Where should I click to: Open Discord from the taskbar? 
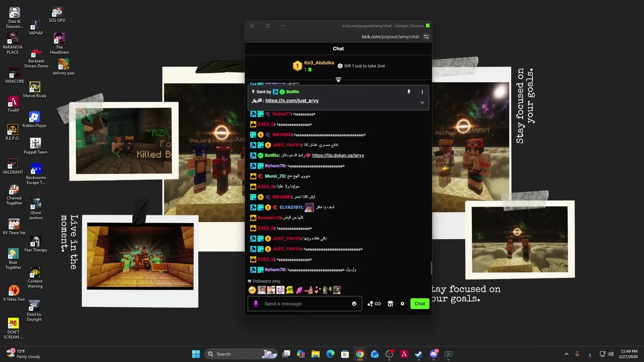[x=434, y=354]
